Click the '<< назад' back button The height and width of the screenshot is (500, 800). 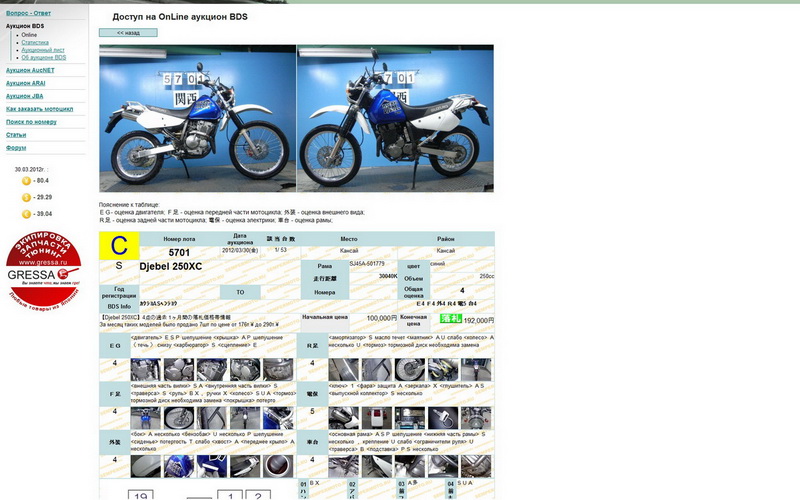127,33
